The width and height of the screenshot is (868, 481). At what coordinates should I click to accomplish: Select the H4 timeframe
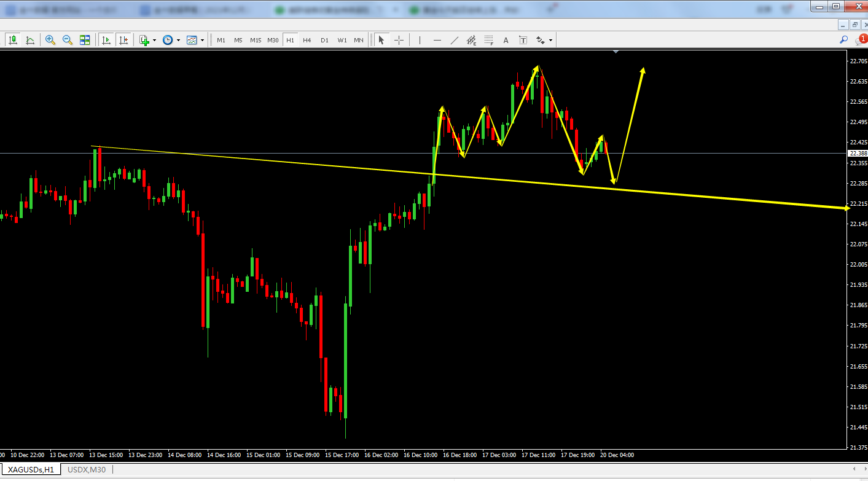[307, 40]
